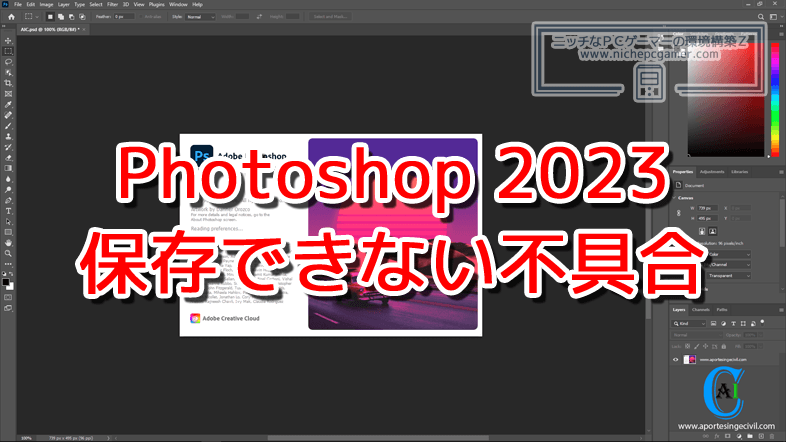This screenshot has width=786, height=442.
Task: Select the Eyedropper tool
Action: tap(8, 105)
